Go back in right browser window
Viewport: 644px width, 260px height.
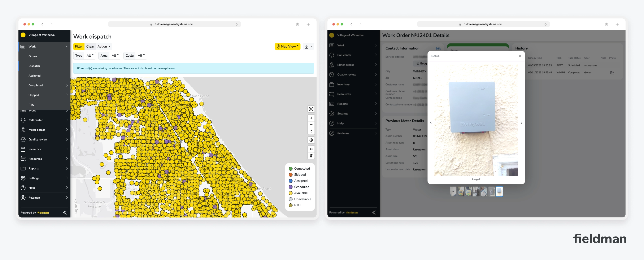pyautogui.click(x=352, y=24)
